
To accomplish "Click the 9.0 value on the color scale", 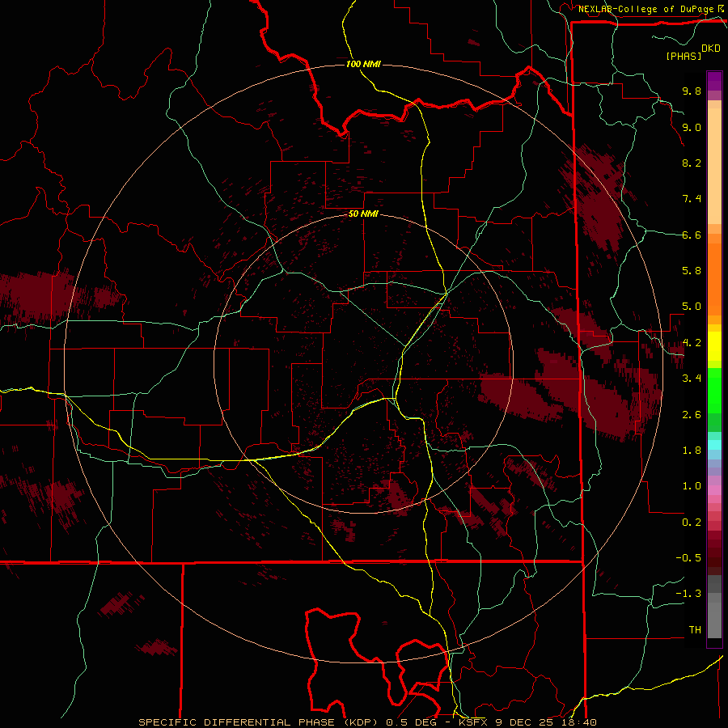I will (x=692, y=127).
